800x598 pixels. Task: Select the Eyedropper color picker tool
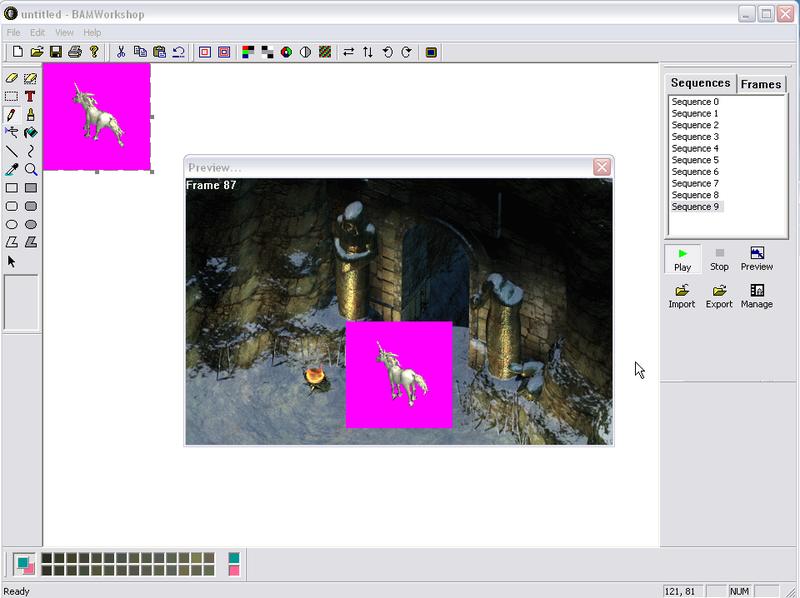[11, 169]
